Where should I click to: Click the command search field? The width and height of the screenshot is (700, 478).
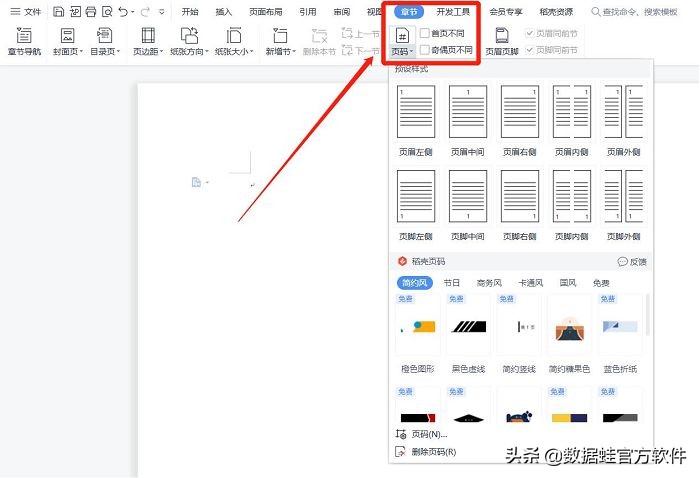point(634,12)
